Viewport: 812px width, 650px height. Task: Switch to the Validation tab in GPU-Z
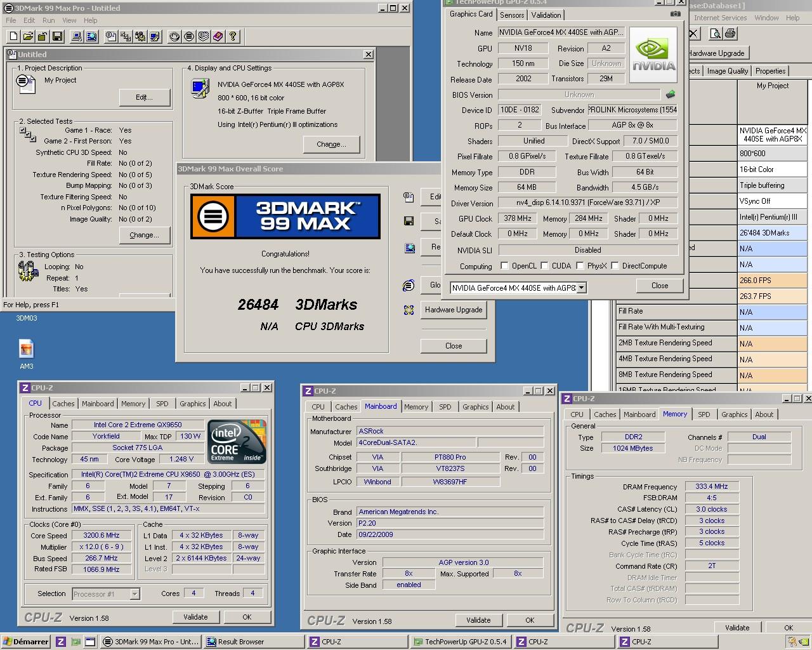coord(546,15)
